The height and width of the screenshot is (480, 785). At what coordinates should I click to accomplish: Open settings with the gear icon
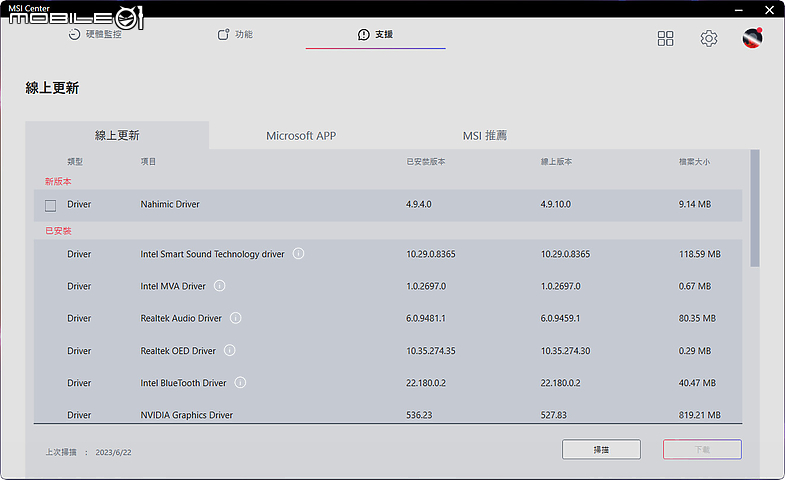point(708,39)
